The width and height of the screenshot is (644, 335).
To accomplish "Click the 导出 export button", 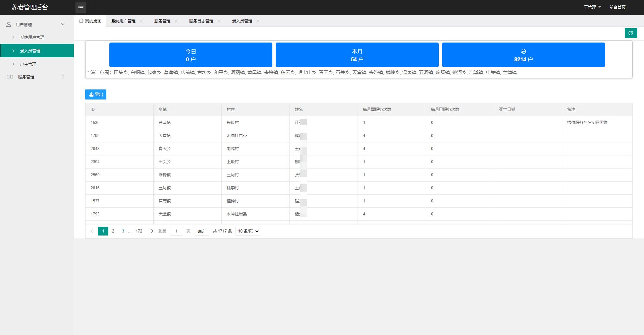I will tap(96, 94).
